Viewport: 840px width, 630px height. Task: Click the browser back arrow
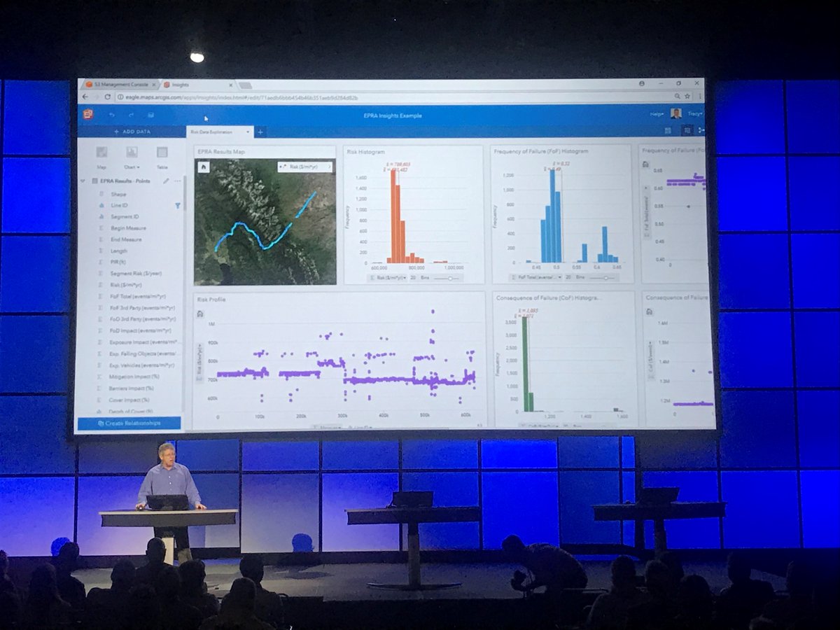pos(86,97)
